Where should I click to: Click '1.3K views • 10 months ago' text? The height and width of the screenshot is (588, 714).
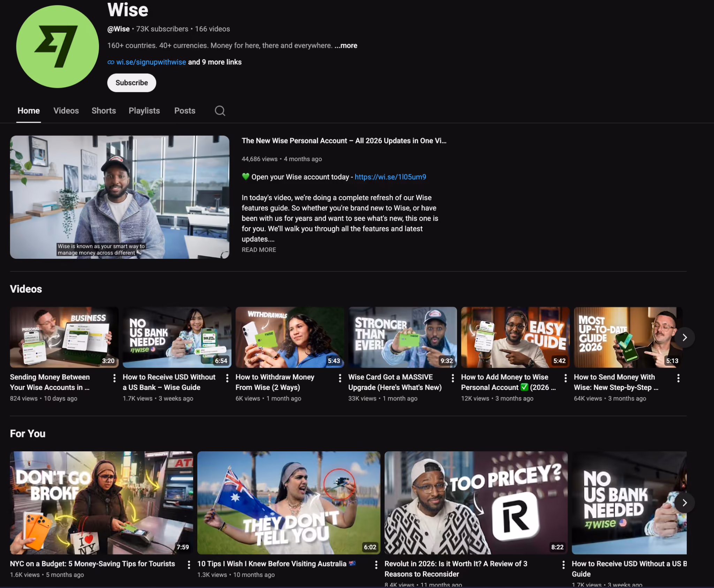point(236,575)
